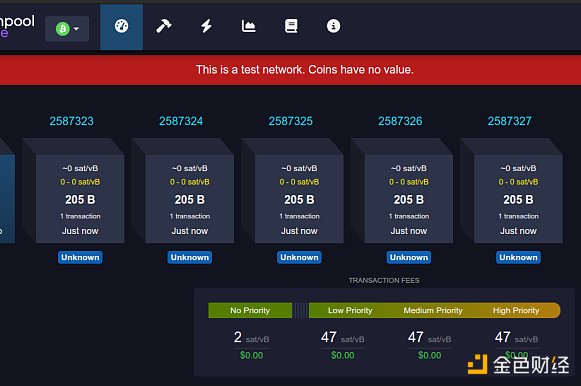
Task: Click 47 sat/vB under Low Priority
Action: (342, 337)
